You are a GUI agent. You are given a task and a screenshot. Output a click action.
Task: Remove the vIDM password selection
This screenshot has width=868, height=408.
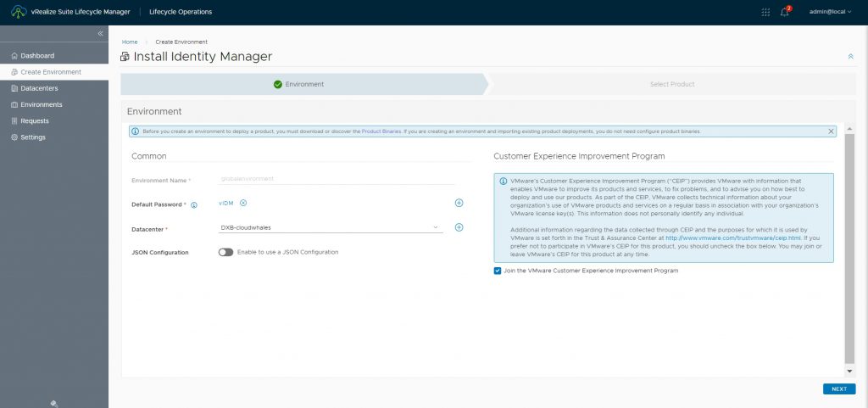(x=243, y=203)
